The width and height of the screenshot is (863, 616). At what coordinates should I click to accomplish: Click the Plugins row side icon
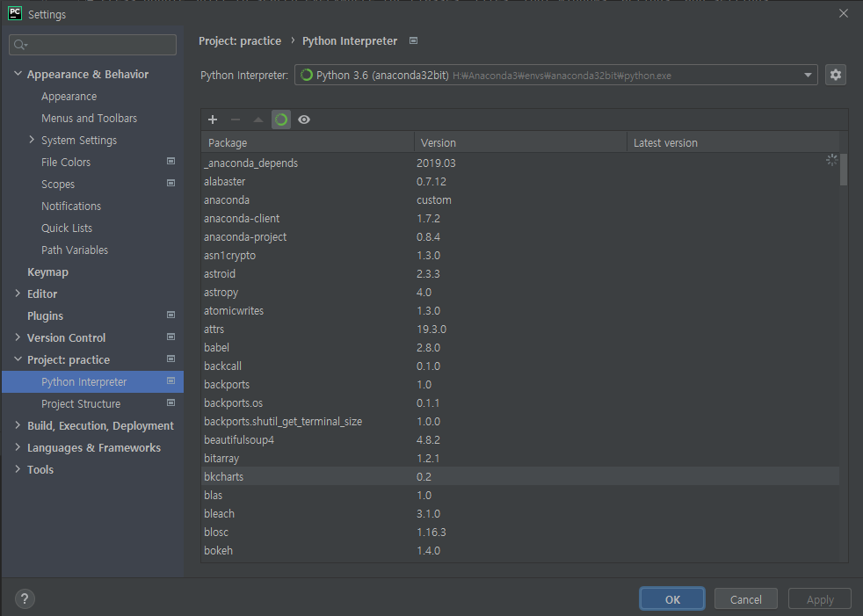[x=170, y=315]
